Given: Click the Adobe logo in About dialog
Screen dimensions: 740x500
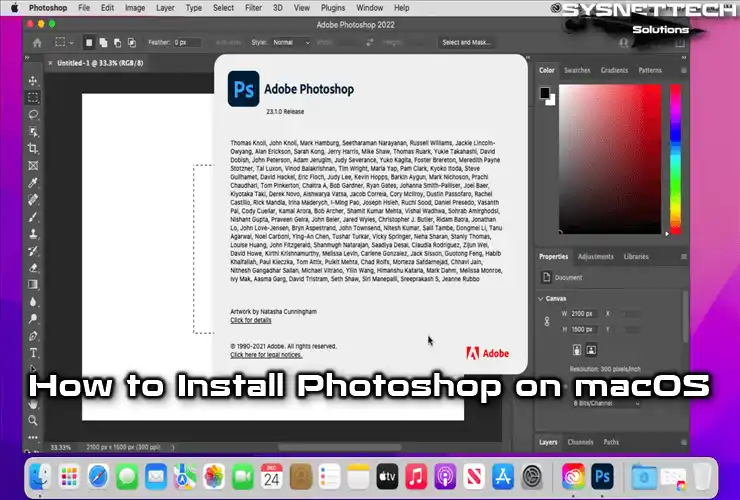Looking at the screenshot, I should pos(488,353).
